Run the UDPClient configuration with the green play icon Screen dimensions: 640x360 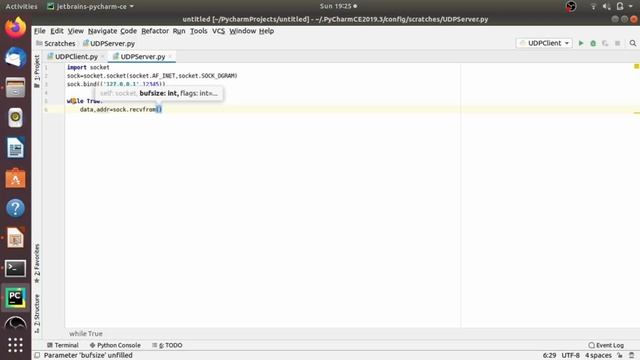(581, 43)
